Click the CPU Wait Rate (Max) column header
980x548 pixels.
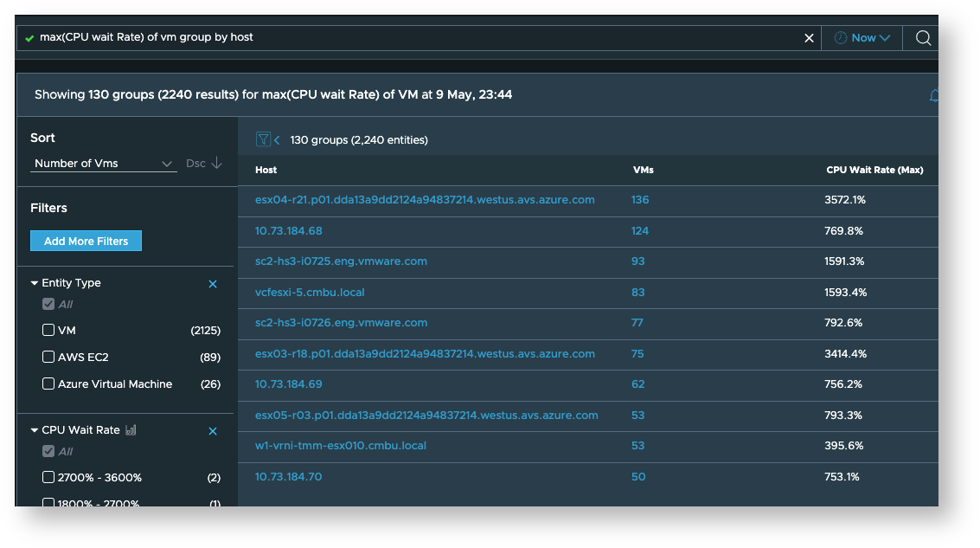point(874,171)
